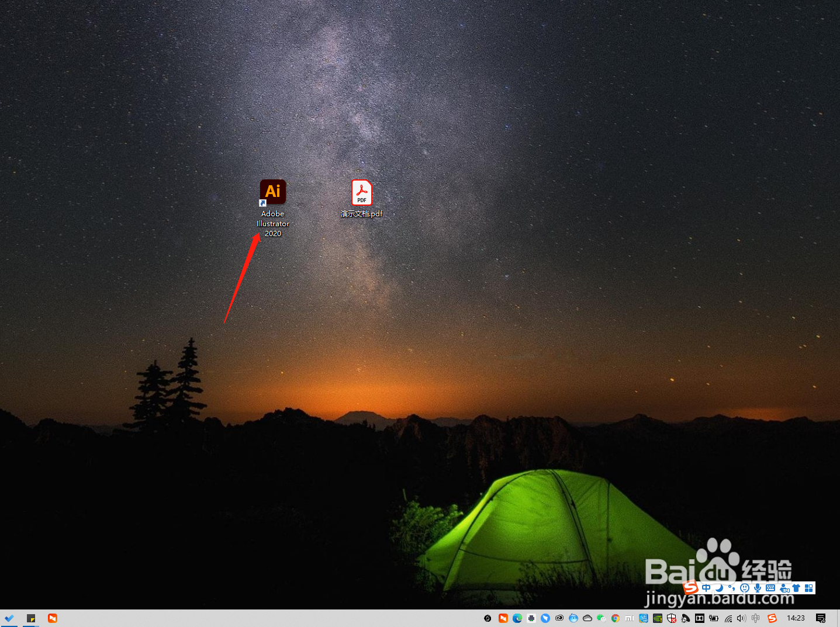Click the Xiaomi MI tray icon
The height and width of the screenshot is (627, 840).
(x=630, y=618)
